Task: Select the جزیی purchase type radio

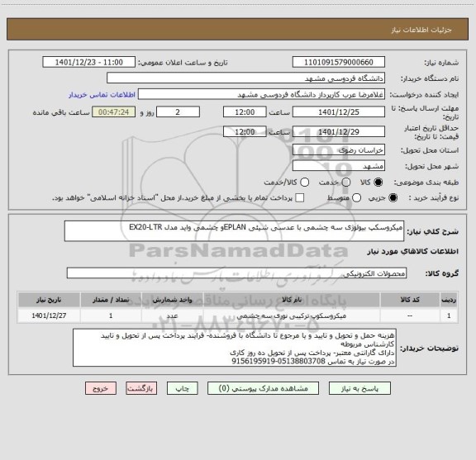Action: 393,198
